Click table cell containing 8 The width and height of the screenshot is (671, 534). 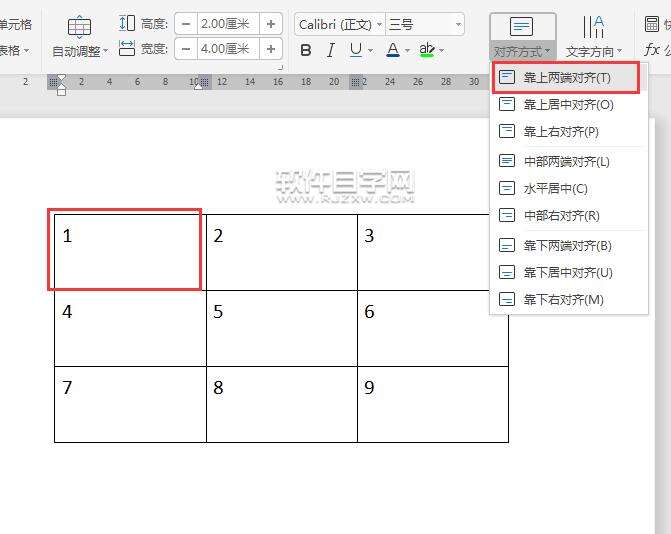click(282, 404)
